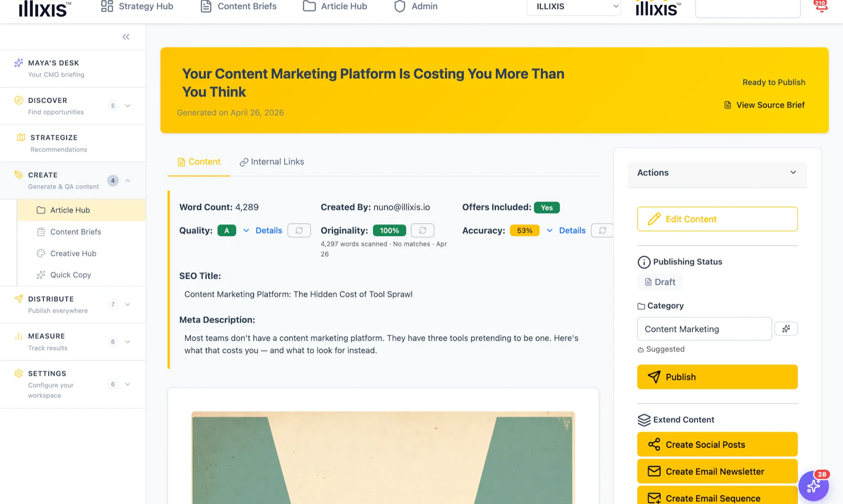
Task: Expand the Distribute section
Action: tap(128, 304)
